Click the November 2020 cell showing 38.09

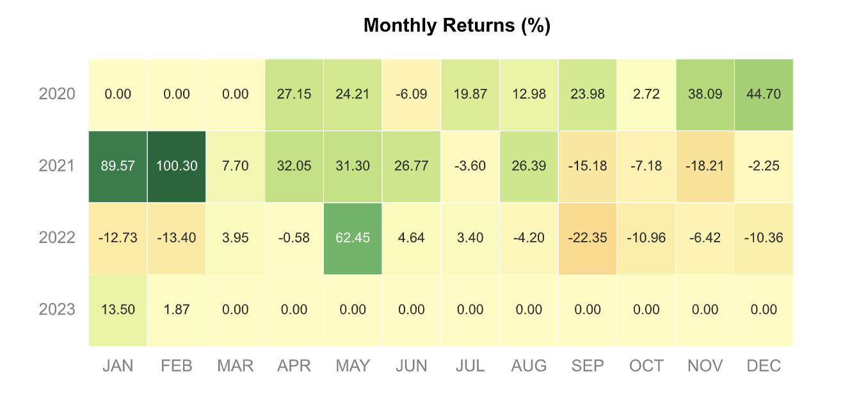[x=705, y=95]
